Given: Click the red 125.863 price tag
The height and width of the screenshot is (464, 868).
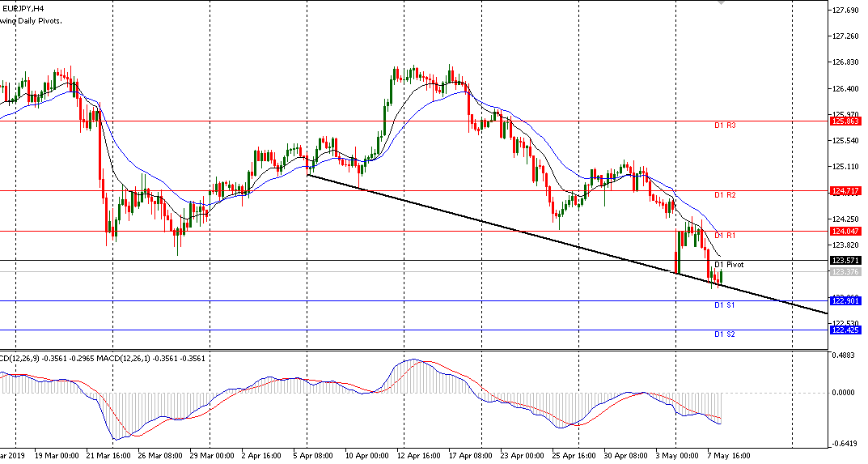Looking at the screenshot, I should click(845, 121).
